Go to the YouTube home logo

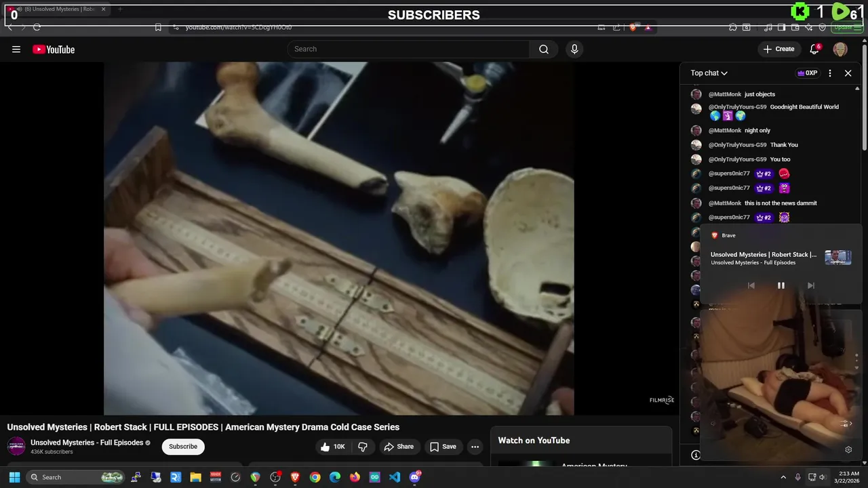54,49
